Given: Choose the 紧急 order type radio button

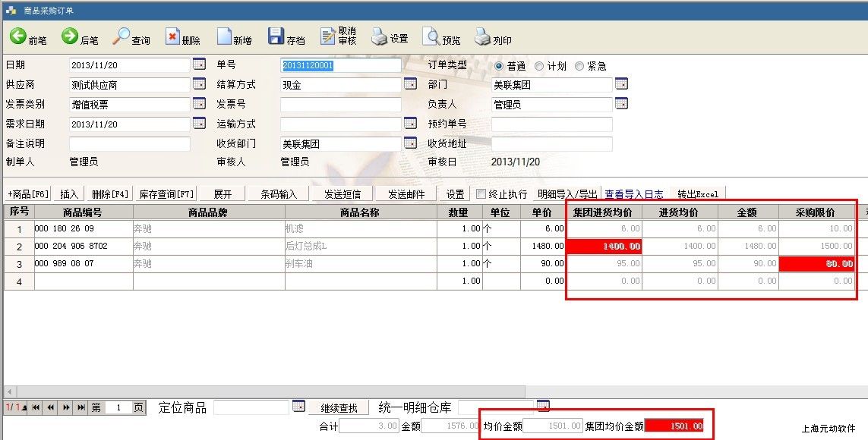Looking at the screenshot, I should point(579,66).
